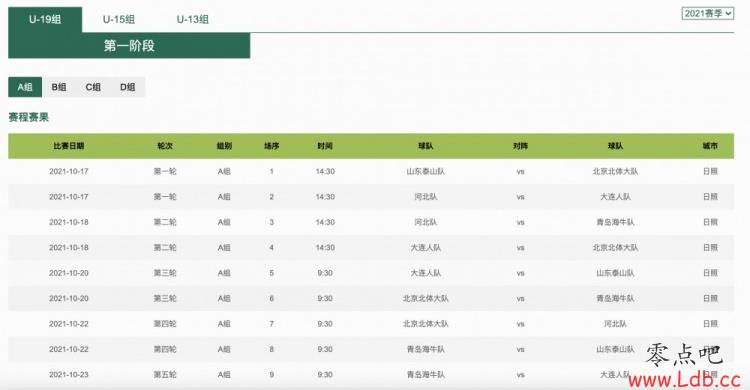Image resolution: width=750 pixels, height=390 pixels.
Task: Click 河北队 in match 7 row
Action: click(615, 323)
